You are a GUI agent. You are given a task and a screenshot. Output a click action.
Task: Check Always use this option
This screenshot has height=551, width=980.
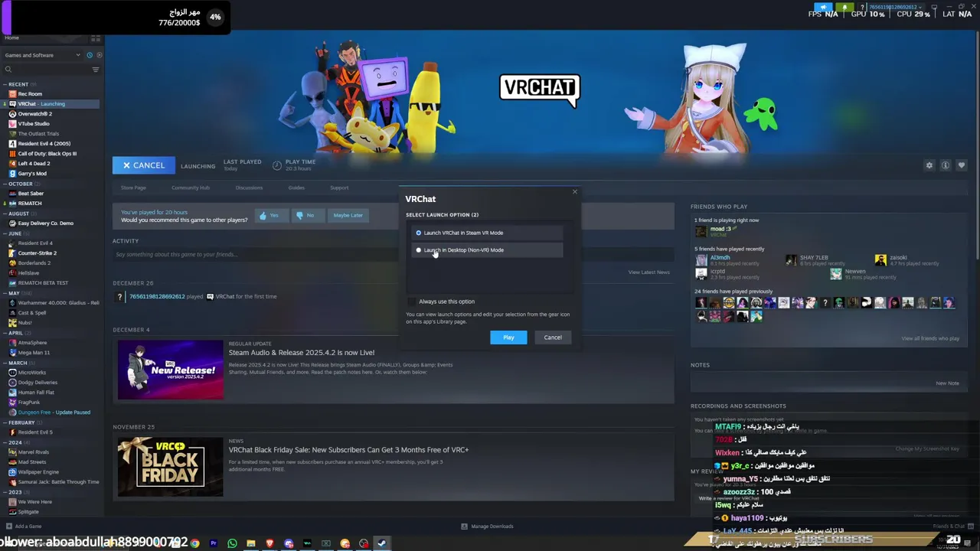tap(412, 302)
